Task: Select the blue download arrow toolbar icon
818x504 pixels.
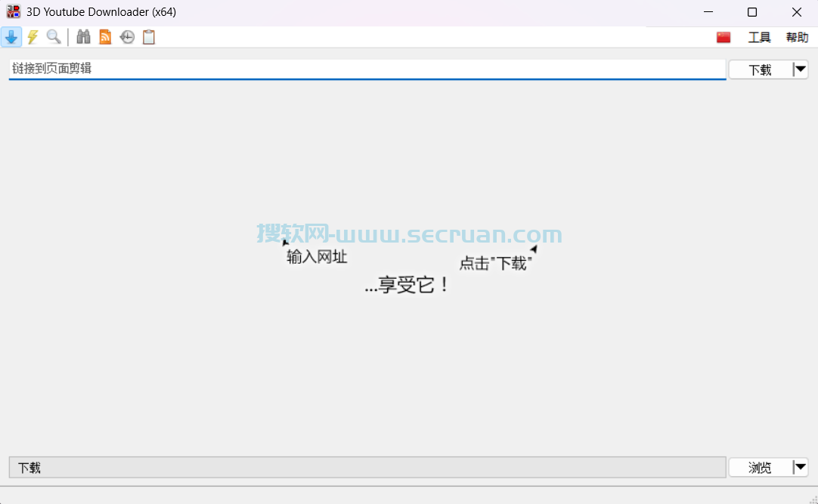Action: (11, 37)
